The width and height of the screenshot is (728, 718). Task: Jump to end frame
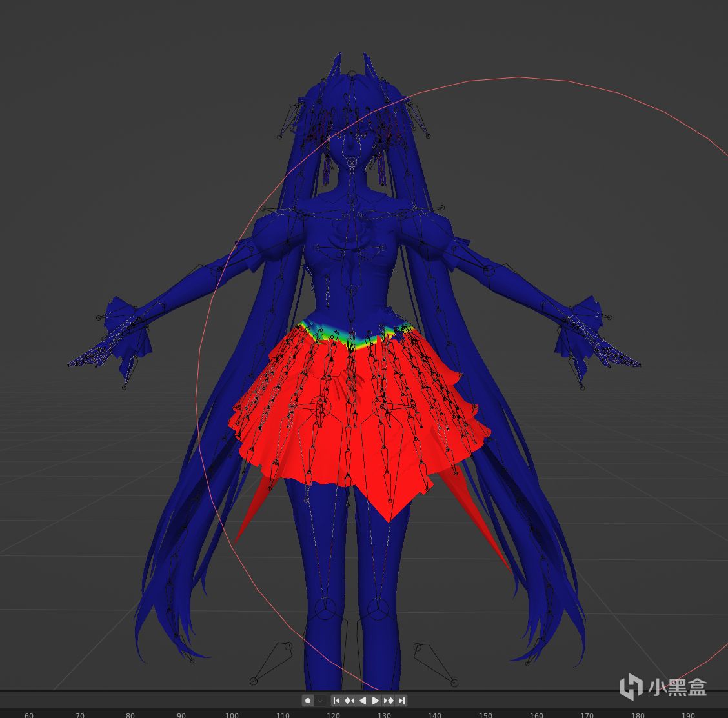(x=401, y=701)
